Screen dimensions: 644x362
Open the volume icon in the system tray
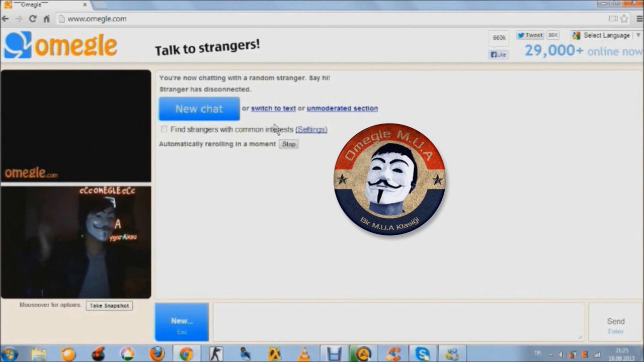(x=561, y=354)
